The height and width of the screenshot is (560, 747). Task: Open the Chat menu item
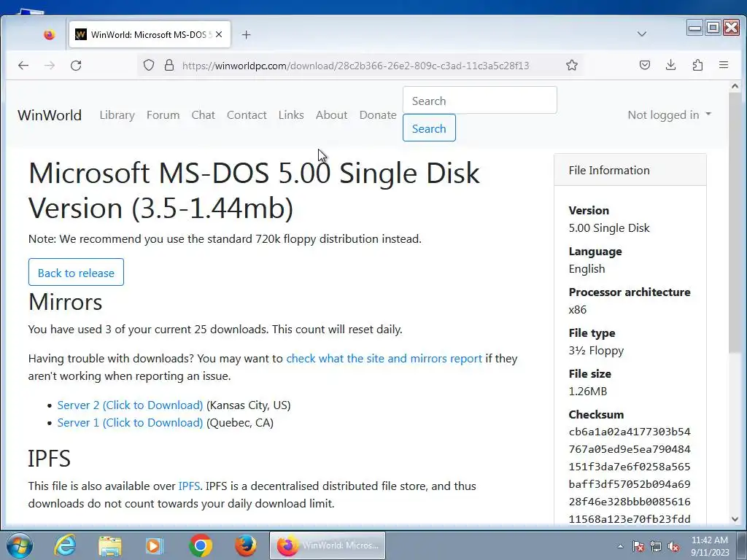[203, 114]
